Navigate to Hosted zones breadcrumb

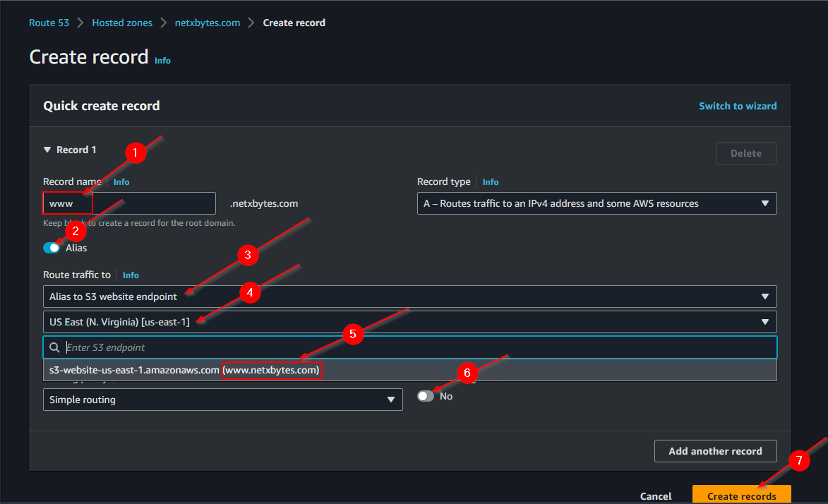122,23
